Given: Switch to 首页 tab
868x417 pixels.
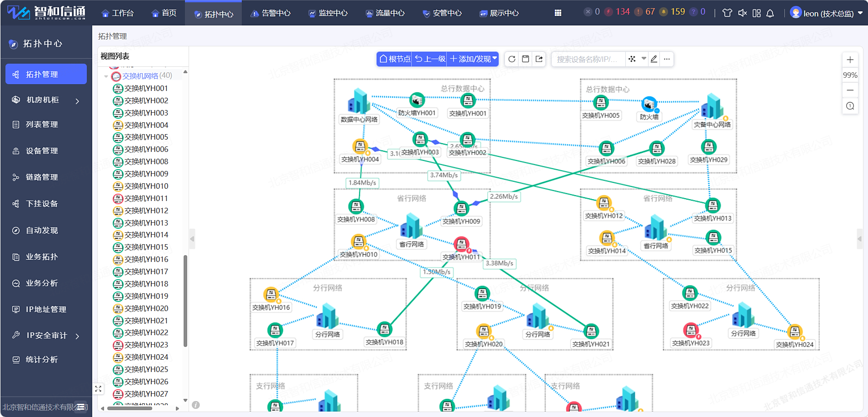Looking at the screenshot, I should click(164, 13).
